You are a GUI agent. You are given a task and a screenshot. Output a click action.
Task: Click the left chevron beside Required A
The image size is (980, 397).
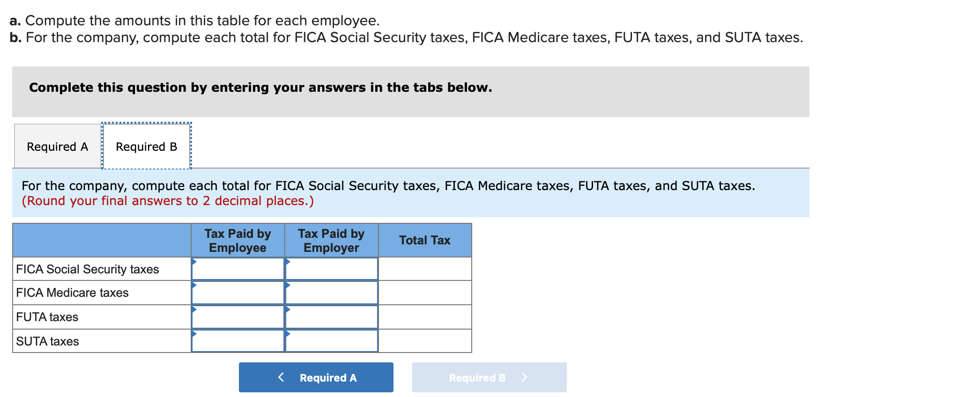click(x=281, y=377)
